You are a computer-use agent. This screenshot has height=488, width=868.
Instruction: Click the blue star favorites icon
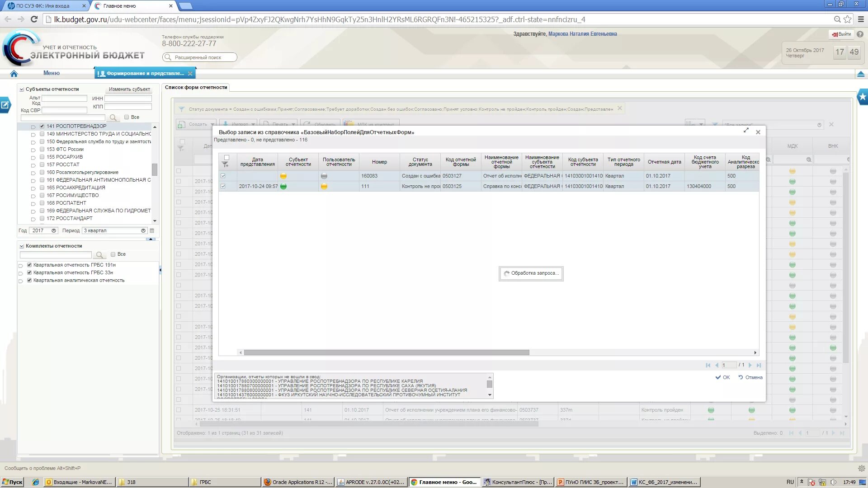[863, 96]
